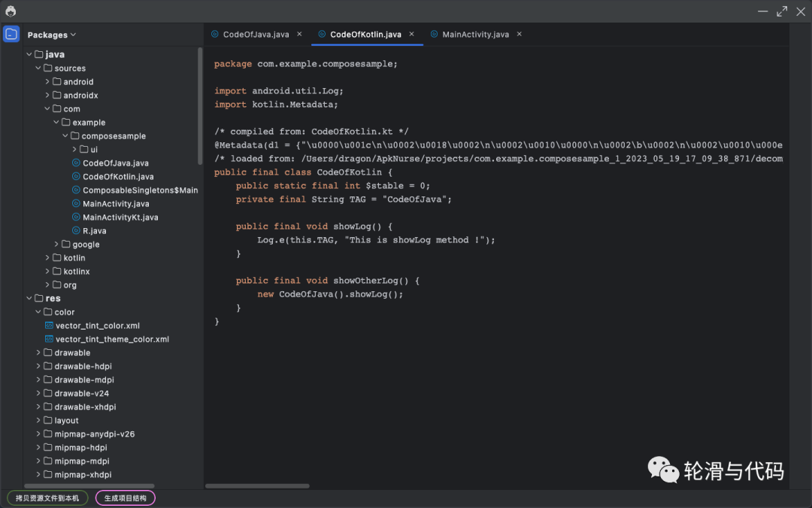Click the app logo icon in title bar
The image size is (812, 508).
[11, 11]
